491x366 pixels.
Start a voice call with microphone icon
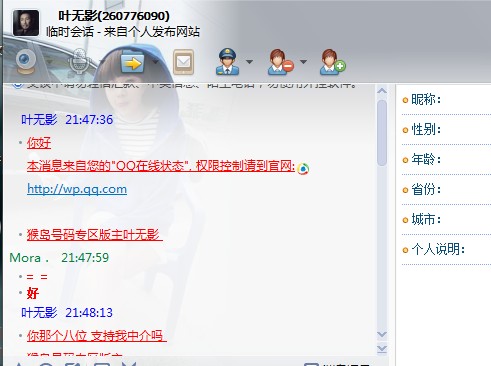(x=78, y=62)
